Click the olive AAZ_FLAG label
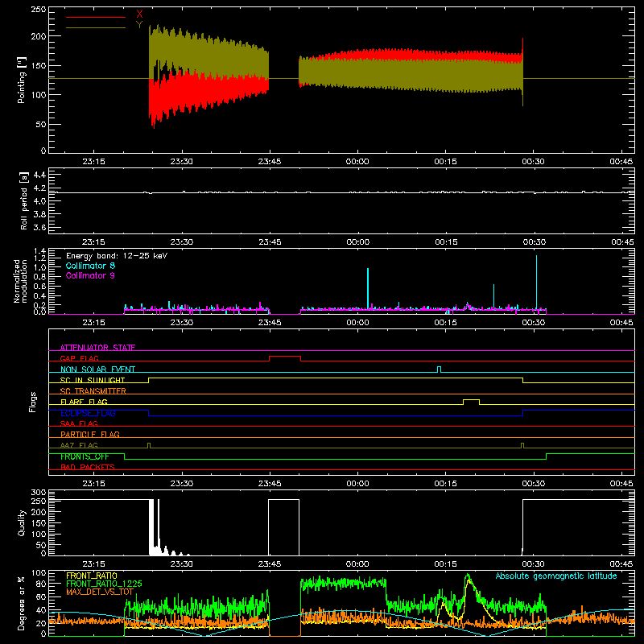Viewport: 644px width, 644px height. 79,445
